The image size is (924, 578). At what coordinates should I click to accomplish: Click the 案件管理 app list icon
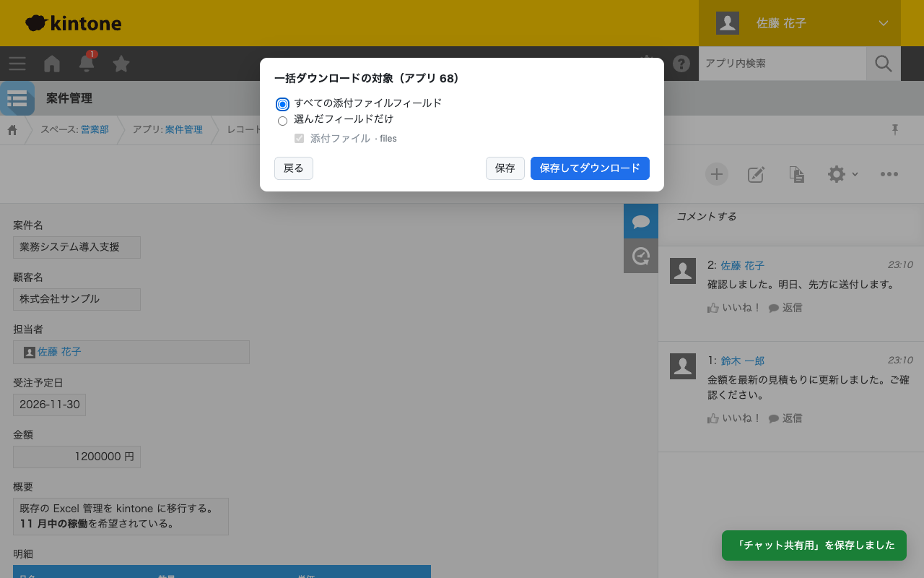point(17,98)
